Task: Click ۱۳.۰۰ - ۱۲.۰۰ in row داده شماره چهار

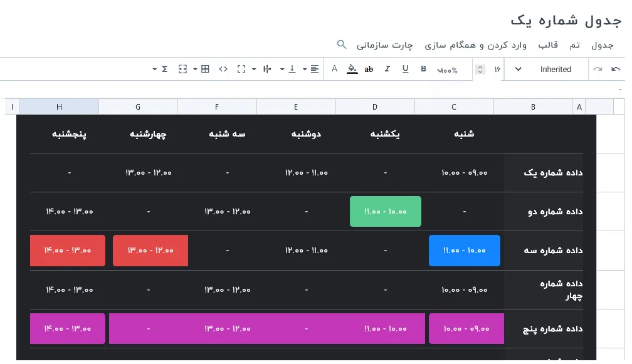Action: click(x=228, y=290)
